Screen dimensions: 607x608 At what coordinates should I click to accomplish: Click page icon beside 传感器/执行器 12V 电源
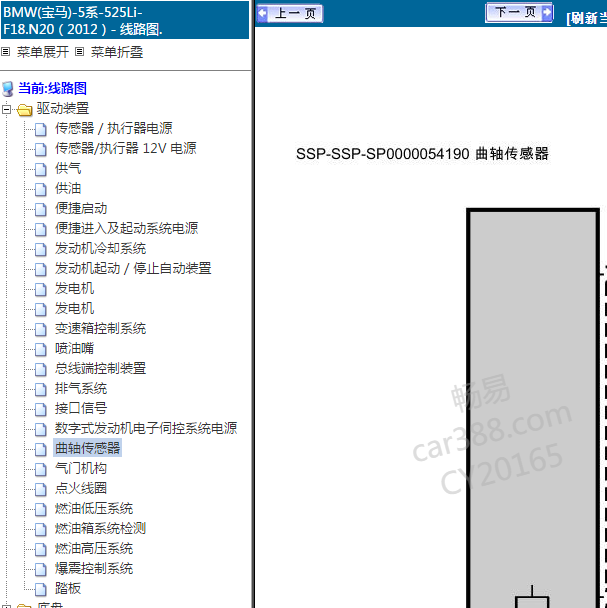(40, 149)
